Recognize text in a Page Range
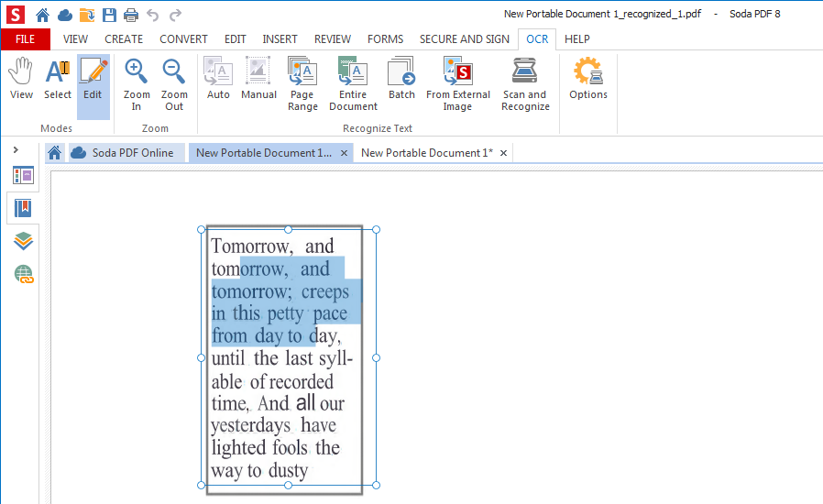The width and height of the screenshot is (823, 504). [x=302, y=84]
